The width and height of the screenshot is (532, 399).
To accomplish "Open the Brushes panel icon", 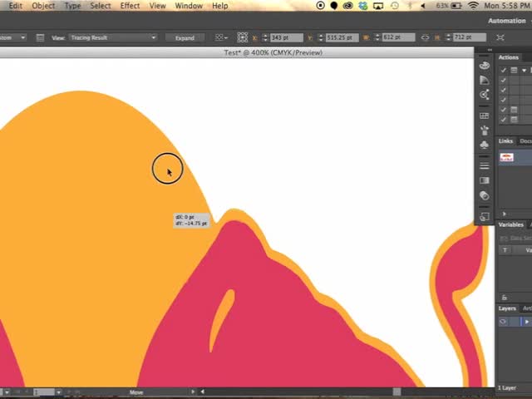I will (x=485, y=131).
